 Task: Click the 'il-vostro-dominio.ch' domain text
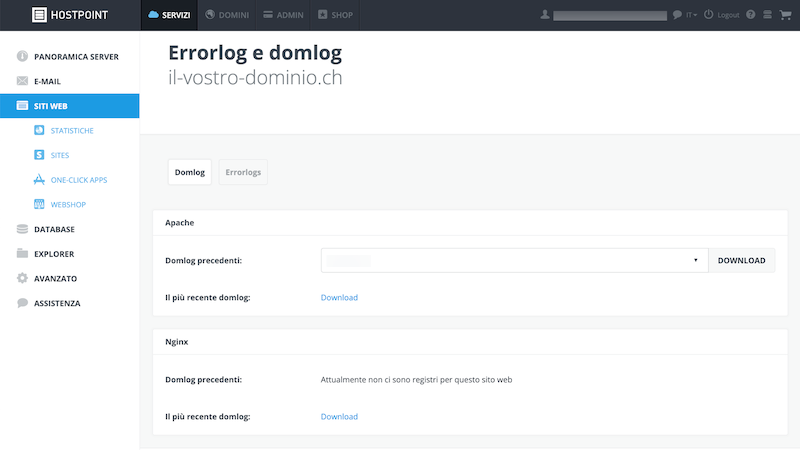[255, 78]
